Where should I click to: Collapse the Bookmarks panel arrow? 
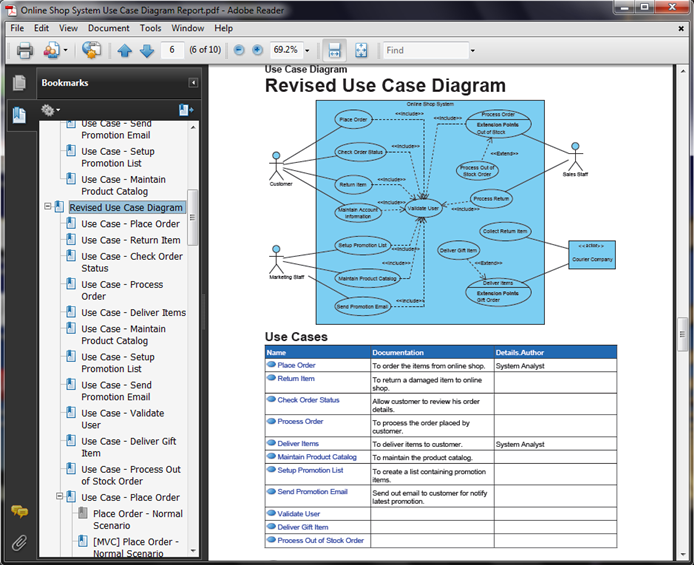tap(193, 83)
